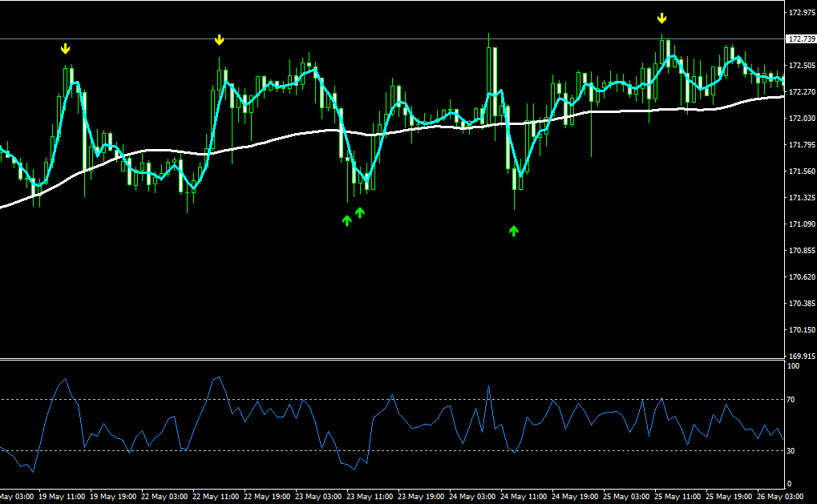Select the yellow down arrow above 25 May 11:00

pos(661,18)
